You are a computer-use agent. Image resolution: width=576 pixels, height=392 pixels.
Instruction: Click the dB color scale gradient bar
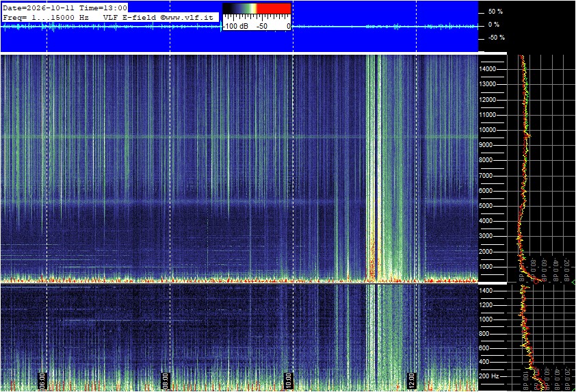pos(257,8)
